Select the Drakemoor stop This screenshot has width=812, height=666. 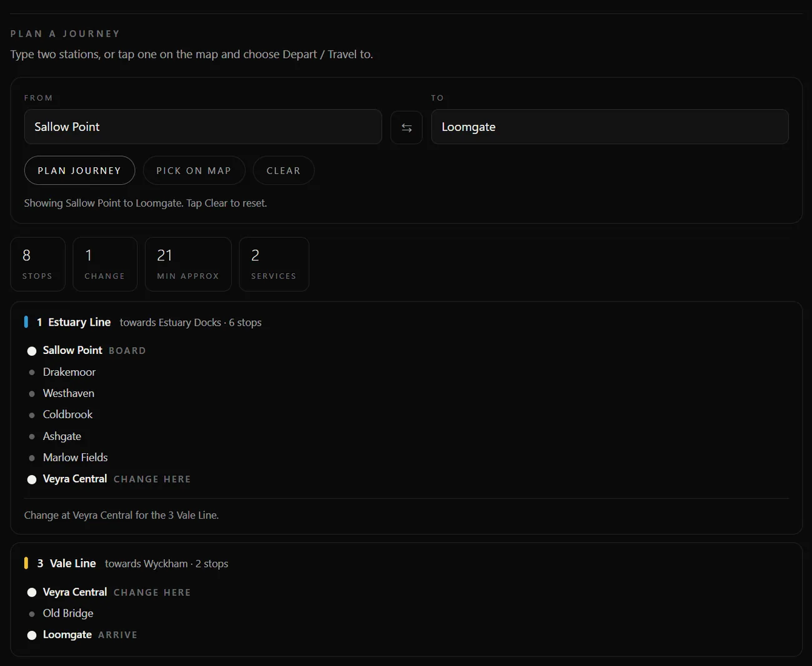[x=69, y=372]
